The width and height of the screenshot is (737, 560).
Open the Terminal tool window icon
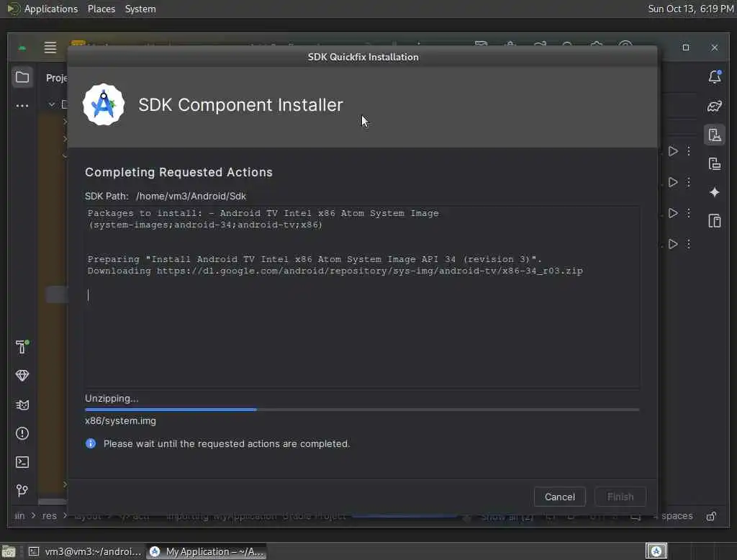(22, 462)
